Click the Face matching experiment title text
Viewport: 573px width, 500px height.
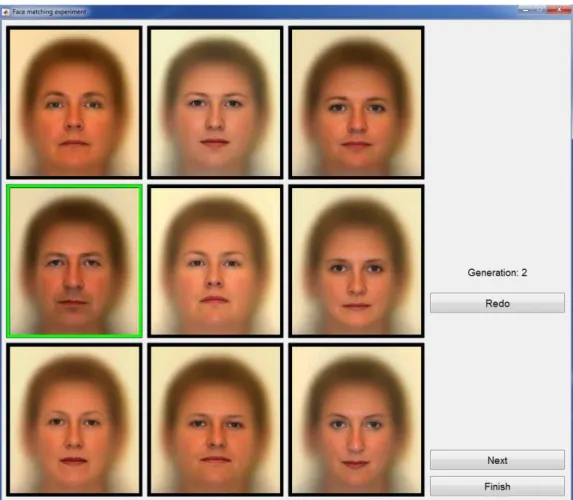49,12
